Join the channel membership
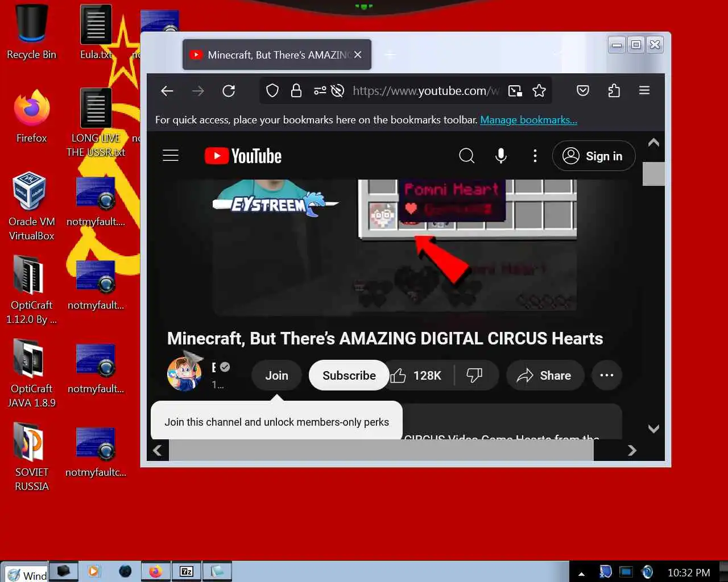 tap(276, 376)
